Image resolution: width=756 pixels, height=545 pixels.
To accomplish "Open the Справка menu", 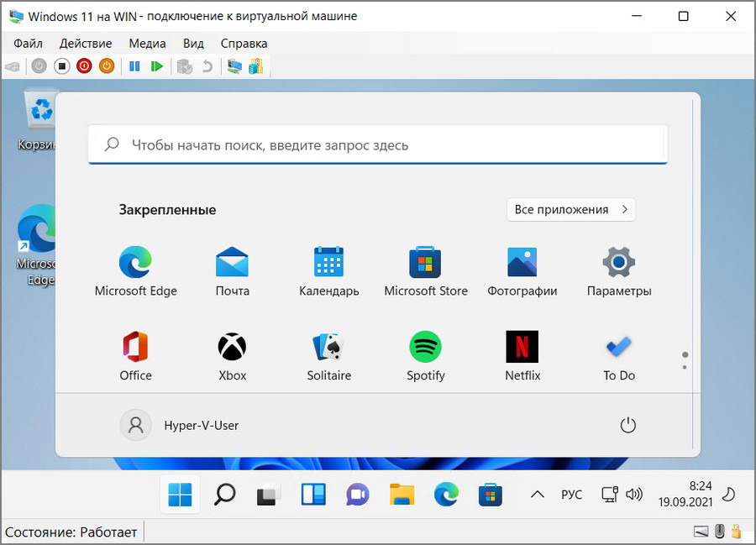I will pos(244,44).
